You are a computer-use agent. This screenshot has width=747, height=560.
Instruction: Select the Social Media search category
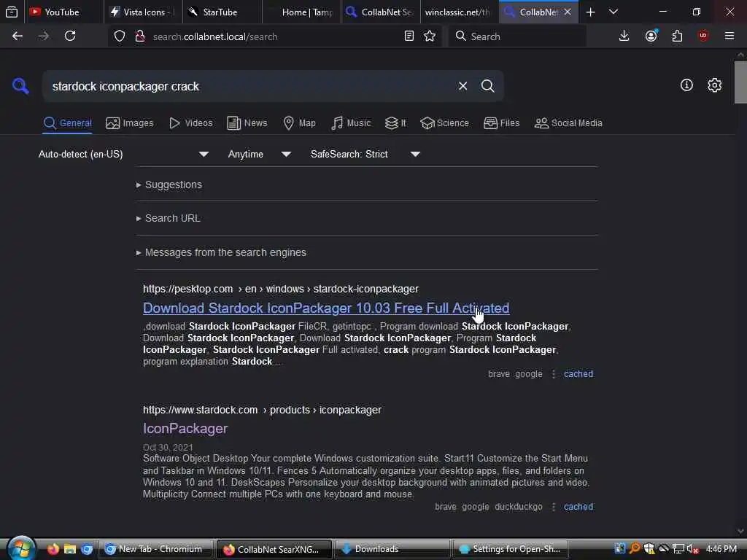(568, 123)
